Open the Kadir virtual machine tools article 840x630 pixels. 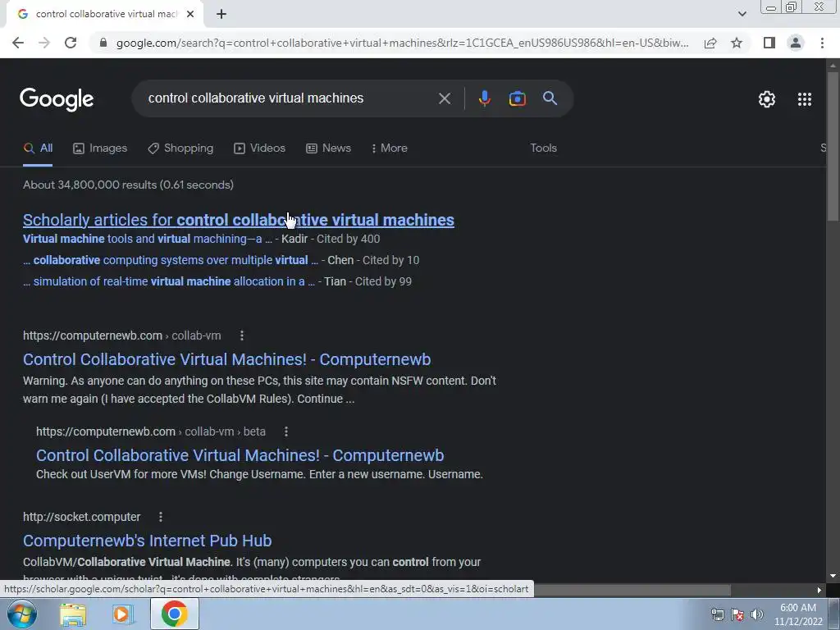148,239
